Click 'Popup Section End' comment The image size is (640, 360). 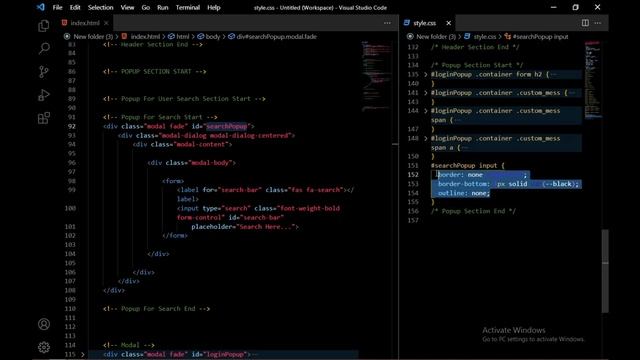click(473, 211)
